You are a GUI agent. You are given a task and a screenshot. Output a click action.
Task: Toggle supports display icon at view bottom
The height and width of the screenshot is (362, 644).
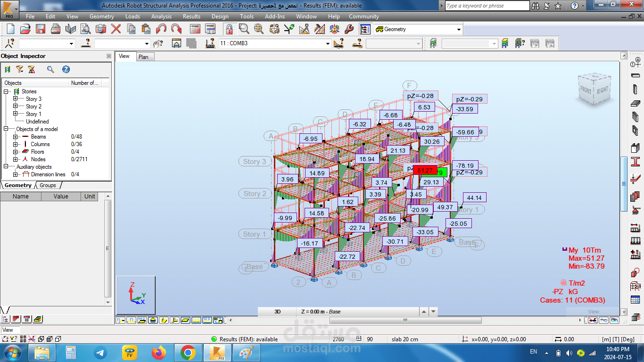[x=153, y=320]
